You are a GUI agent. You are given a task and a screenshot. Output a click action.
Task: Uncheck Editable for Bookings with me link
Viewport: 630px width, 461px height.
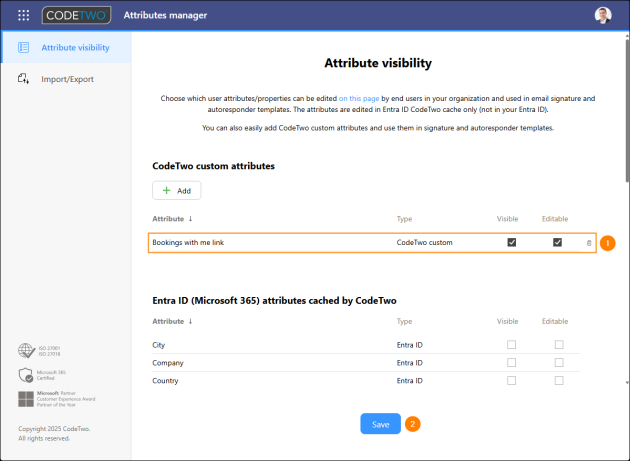click(557, 242)
